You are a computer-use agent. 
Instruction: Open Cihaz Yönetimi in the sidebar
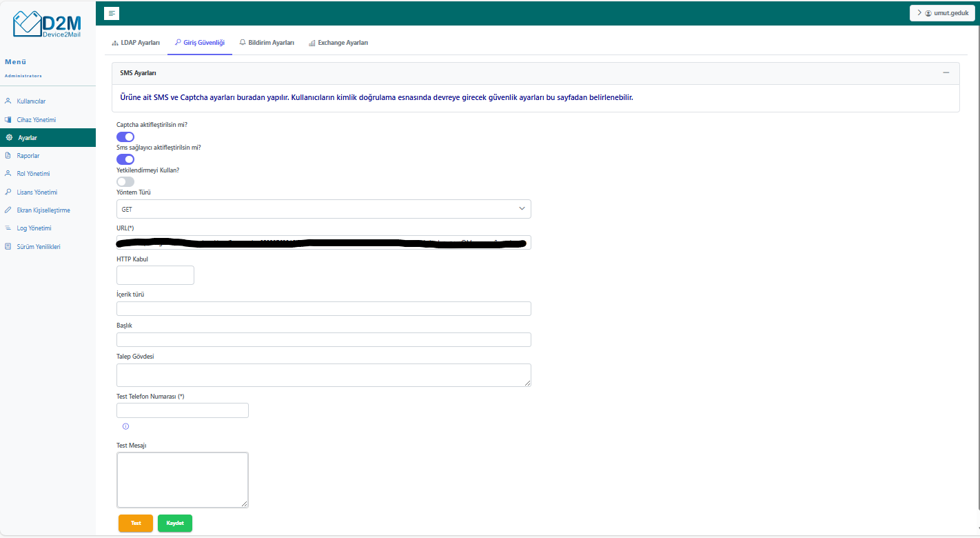point(36,120)
